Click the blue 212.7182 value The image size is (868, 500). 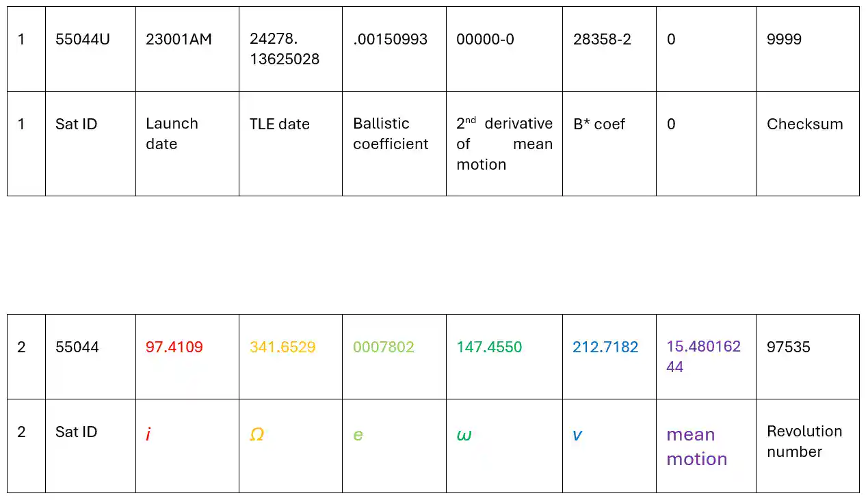tap(605, 347)
